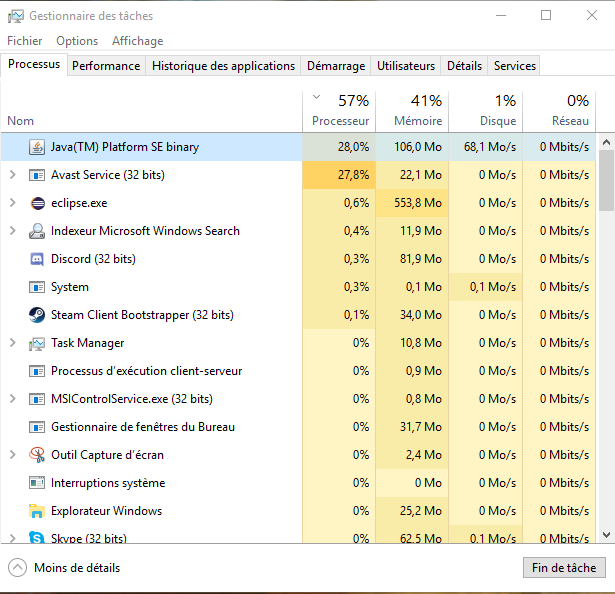This screenshot has width=615, height=594.
Task: Click the vertical scrollbar down arrow
Action: click(606, 535)
